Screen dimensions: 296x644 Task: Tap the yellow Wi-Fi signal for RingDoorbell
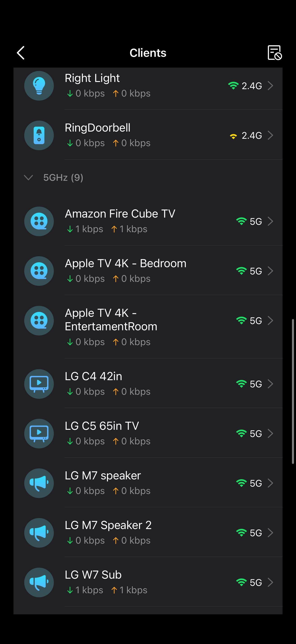233,136
